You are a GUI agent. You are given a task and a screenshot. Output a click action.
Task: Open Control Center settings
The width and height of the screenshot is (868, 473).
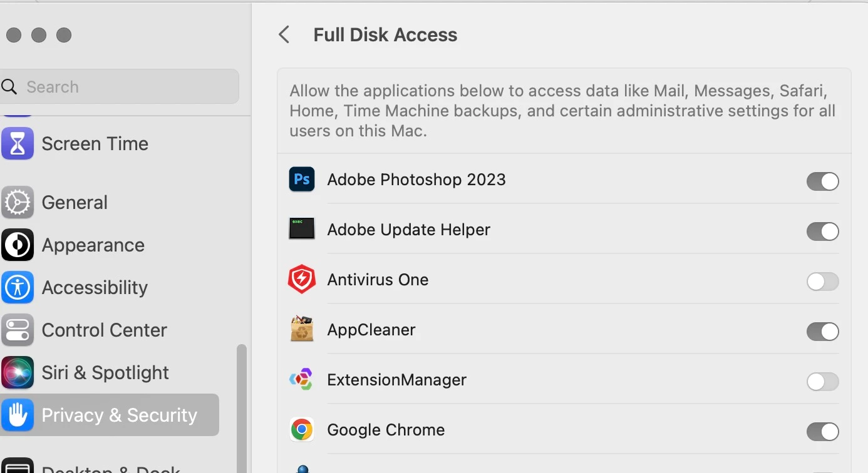(x=110, y=330)
